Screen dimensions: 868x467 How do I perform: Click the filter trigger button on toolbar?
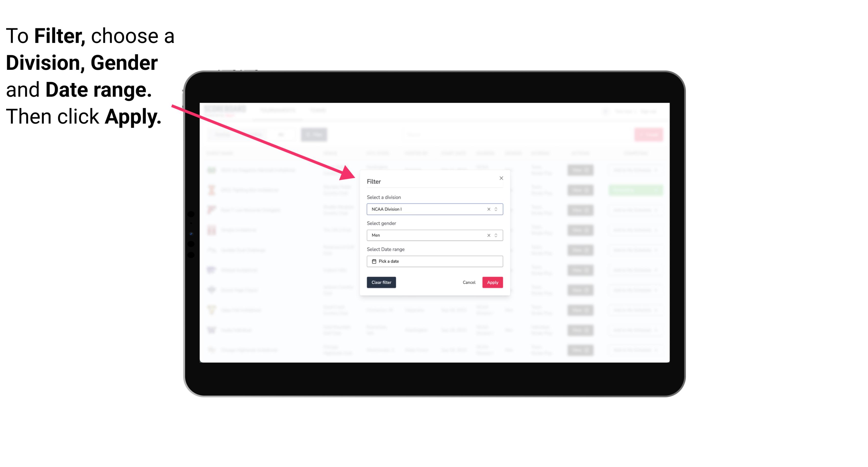click(314, 134)
